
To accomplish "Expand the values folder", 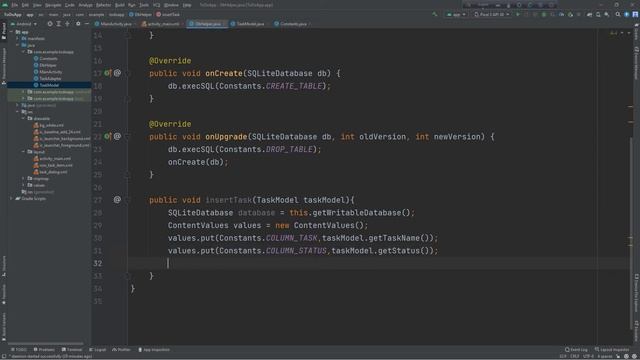I will click(x=23, y=185).
